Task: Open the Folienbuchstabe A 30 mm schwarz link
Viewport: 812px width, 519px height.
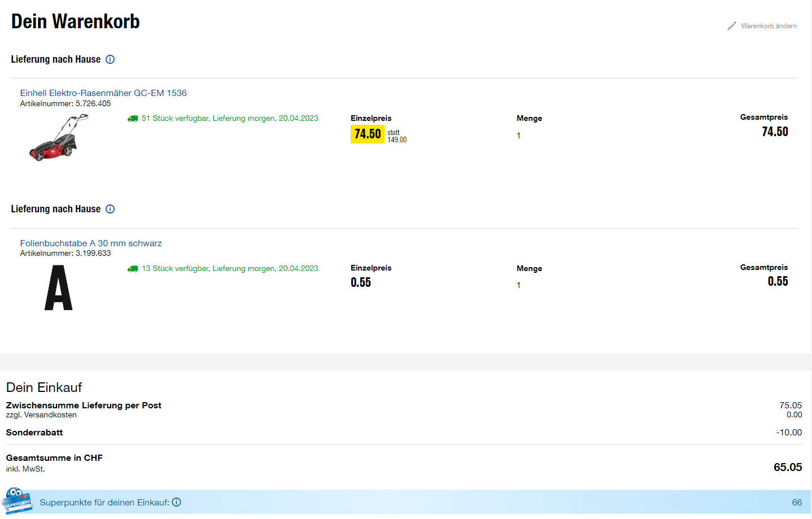Action: coord(91,243)
